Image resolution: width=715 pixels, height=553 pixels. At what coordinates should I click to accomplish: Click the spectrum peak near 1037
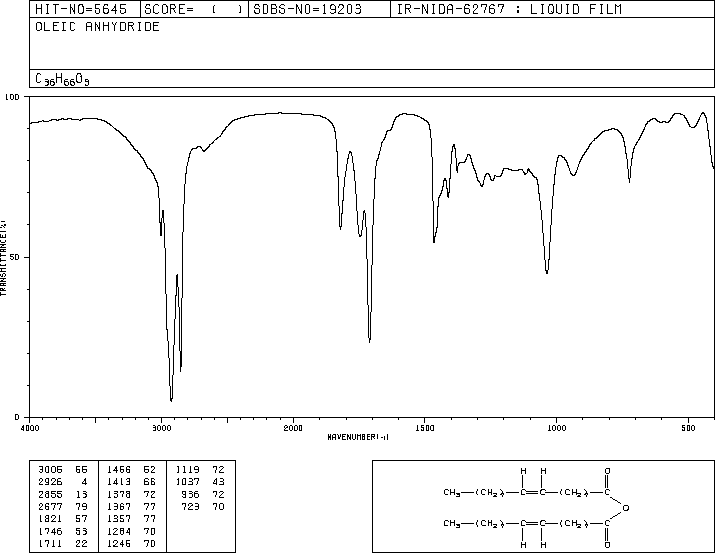[x=547, y=271]
